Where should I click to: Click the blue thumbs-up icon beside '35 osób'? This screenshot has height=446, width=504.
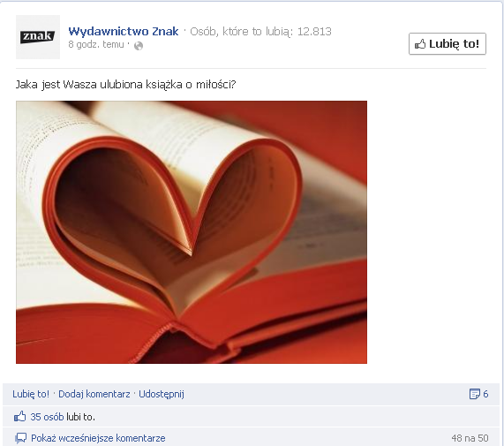click(x=20, y=417)
